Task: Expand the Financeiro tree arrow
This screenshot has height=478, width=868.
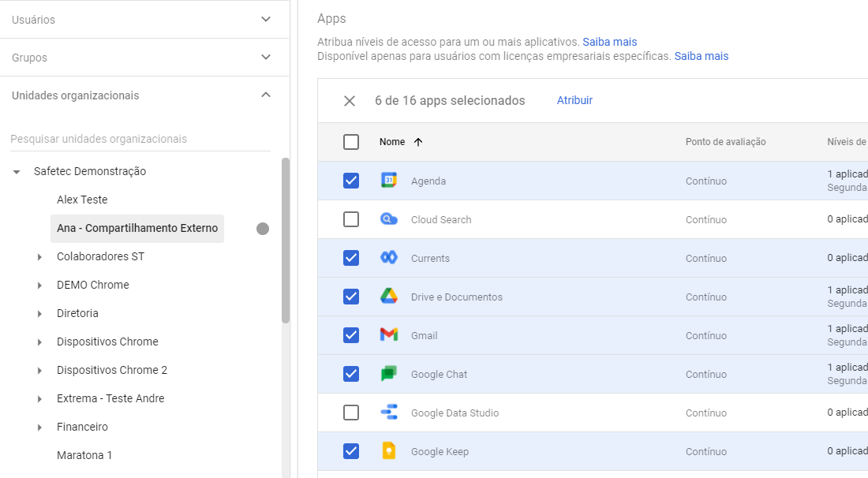Action: tap(39, 427)
